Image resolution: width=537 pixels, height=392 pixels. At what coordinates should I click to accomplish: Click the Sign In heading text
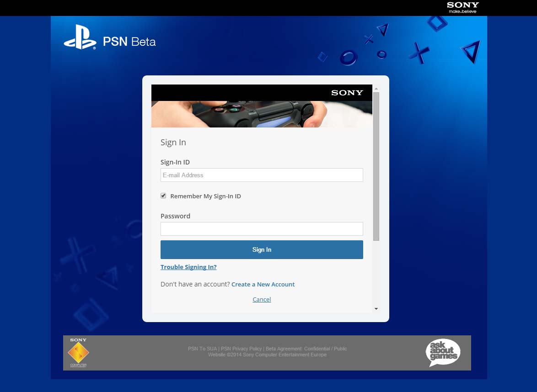173,142
